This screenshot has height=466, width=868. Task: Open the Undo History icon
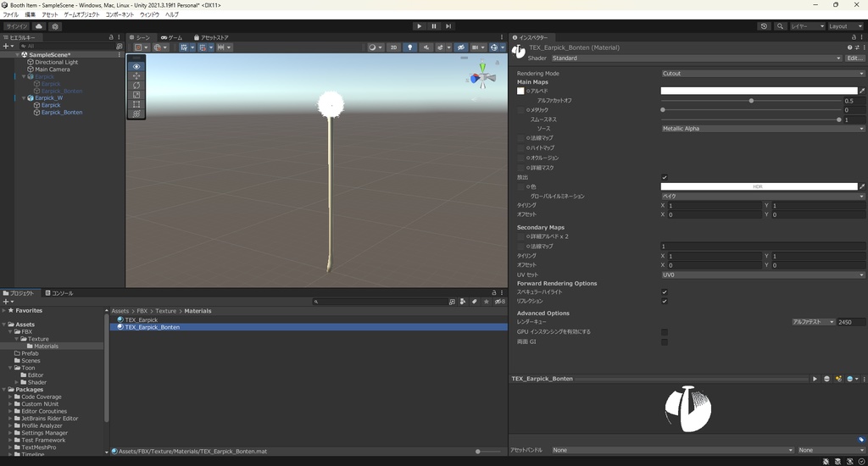[x=764, y=26]
